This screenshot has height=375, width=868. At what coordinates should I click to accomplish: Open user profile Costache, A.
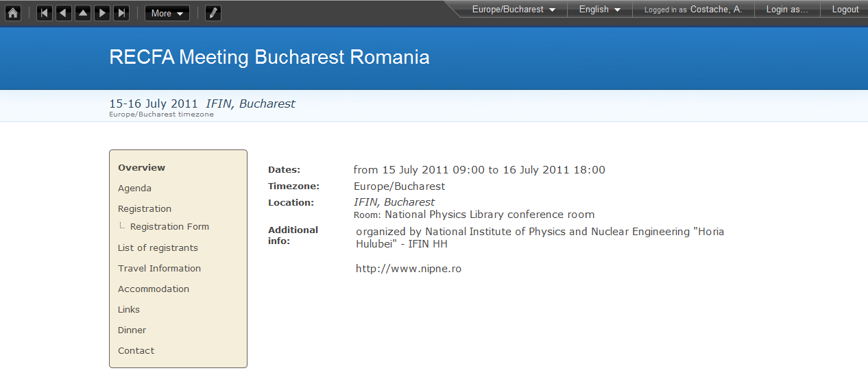tap(716, 10)
